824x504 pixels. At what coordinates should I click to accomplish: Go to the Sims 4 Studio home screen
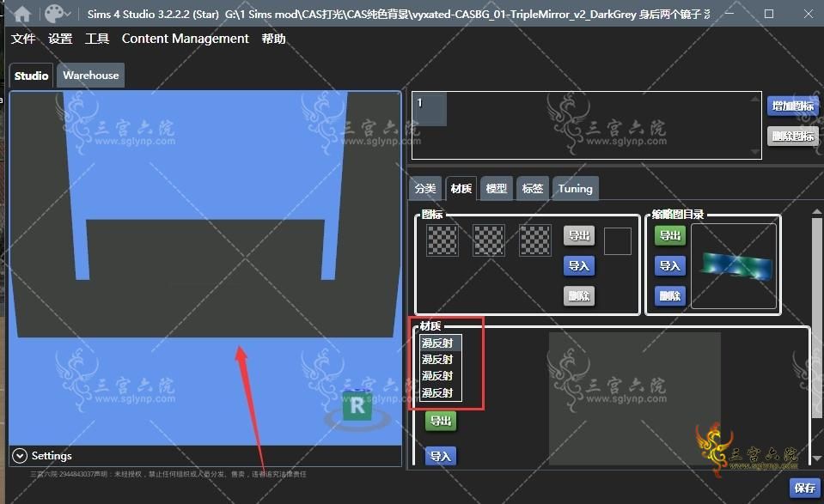click(x=22, y=14)
